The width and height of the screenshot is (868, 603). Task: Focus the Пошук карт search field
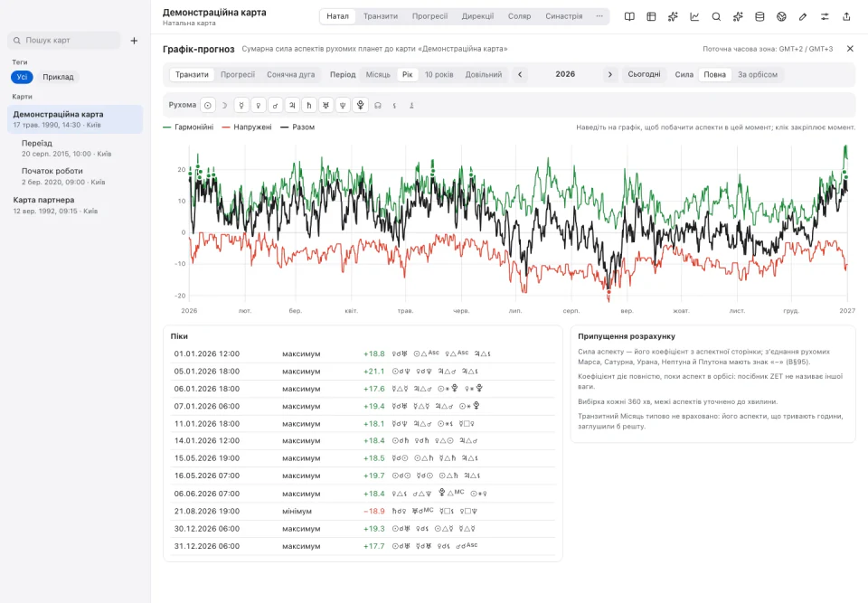[x=64, y=41]
